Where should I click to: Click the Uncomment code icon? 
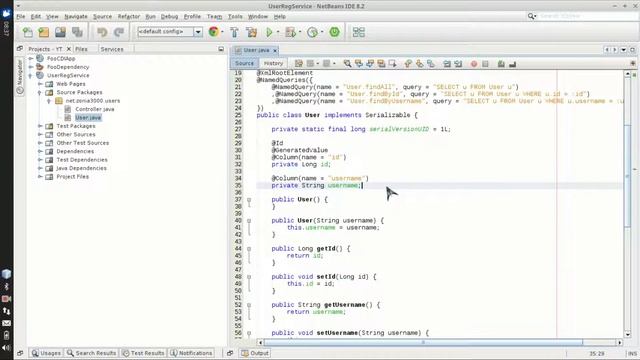click(513, 64)
